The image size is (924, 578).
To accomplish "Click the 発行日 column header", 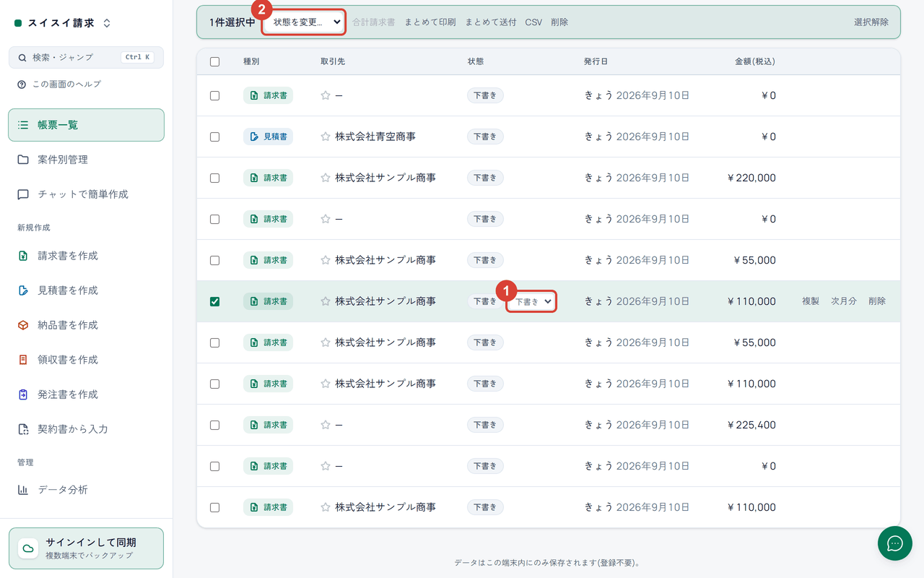I will click(596, 61).
